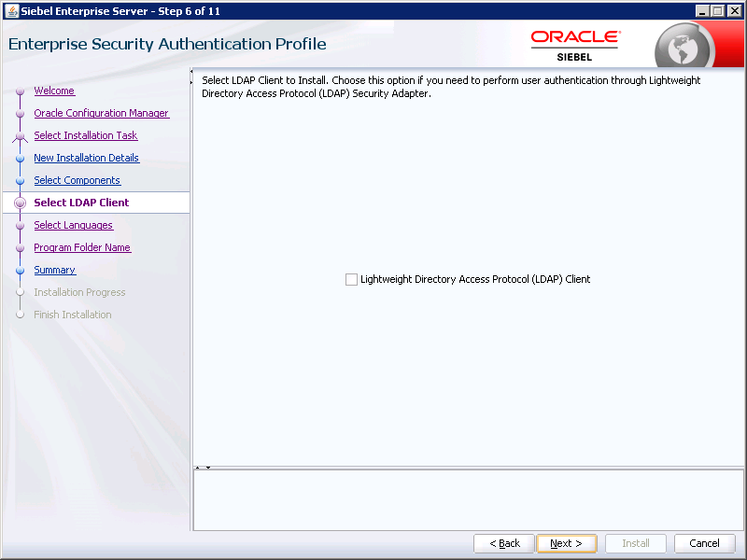Screen dimensions: 747x560
Task: Click the Select Components blue bullet
Action: (x=20, y=180)
